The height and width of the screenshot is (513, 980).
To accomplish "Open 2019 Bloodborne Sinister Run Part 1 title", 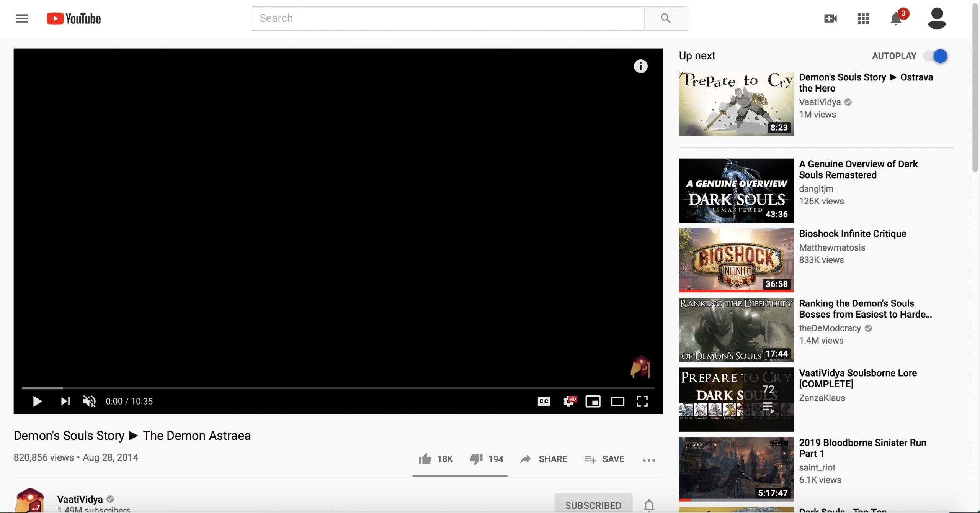I will coord(862,448).
